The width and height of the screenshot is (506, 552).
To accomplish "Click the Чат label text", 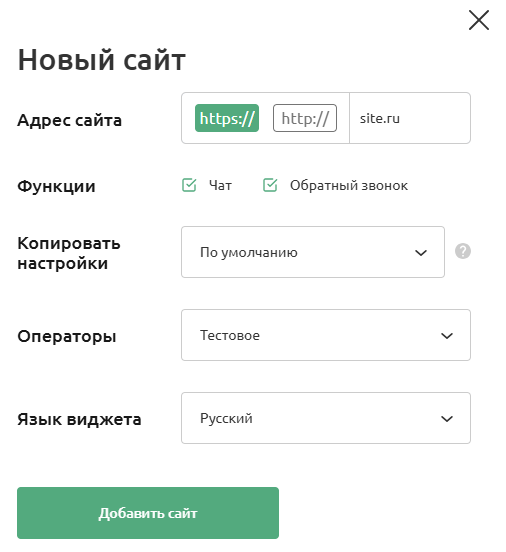I will (x=220, y=186).
